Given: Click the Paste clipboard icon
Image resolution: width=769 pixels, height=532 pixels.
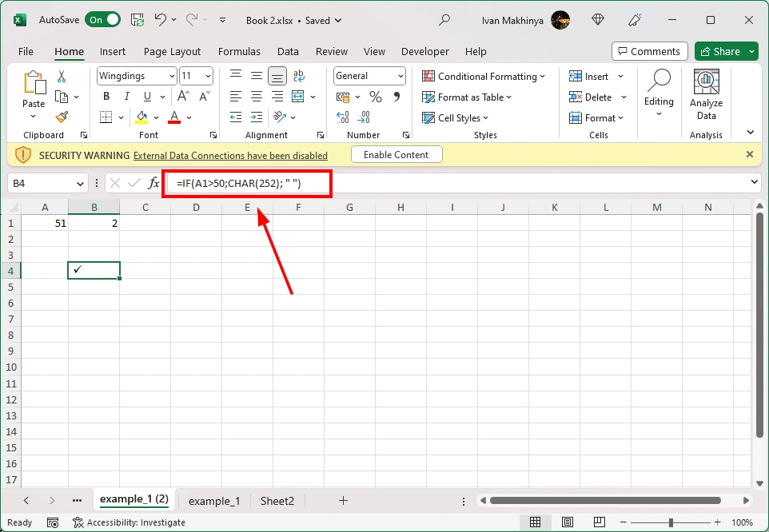Looking at the screenshot, I should [34, 81].
